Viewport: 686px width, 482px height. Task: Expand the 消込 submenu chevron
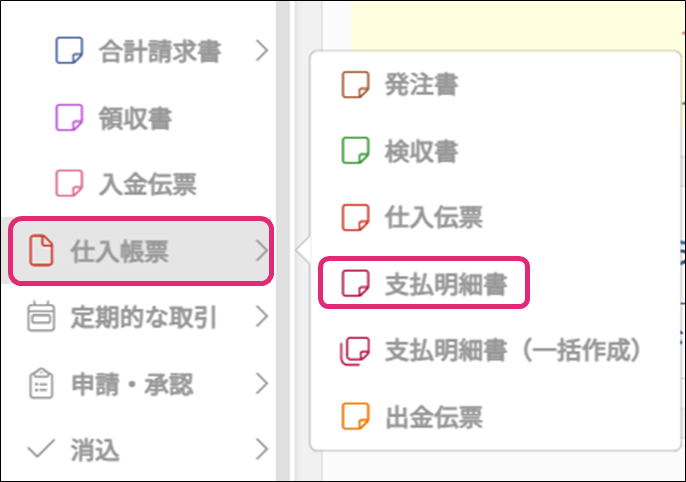(262, 450)
